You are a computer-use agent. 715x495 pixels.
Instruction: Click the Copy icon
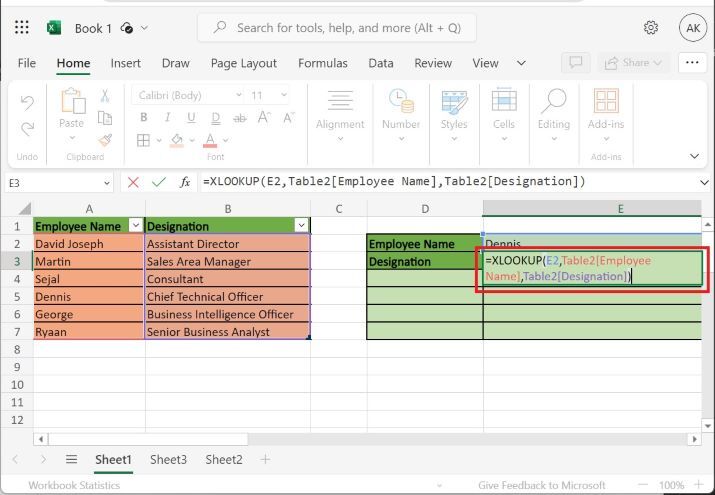click(105, 118)
